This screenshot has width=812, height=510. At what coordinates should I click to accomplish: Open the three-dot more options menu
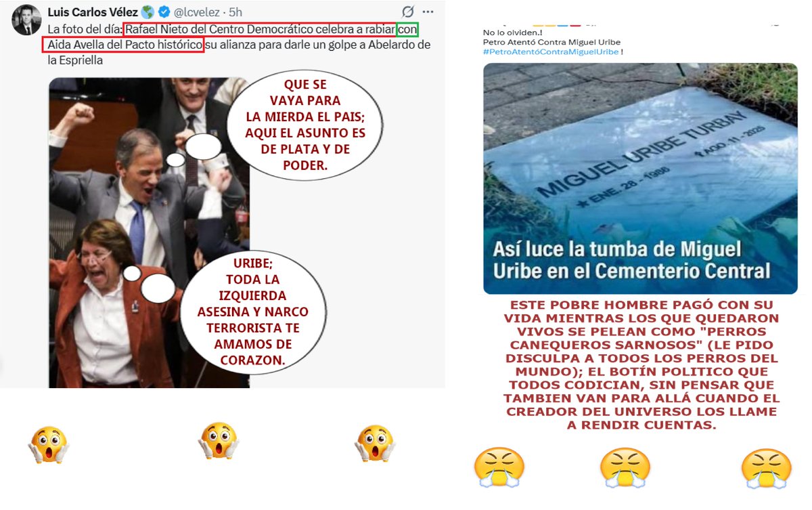[x=428, y=12]
